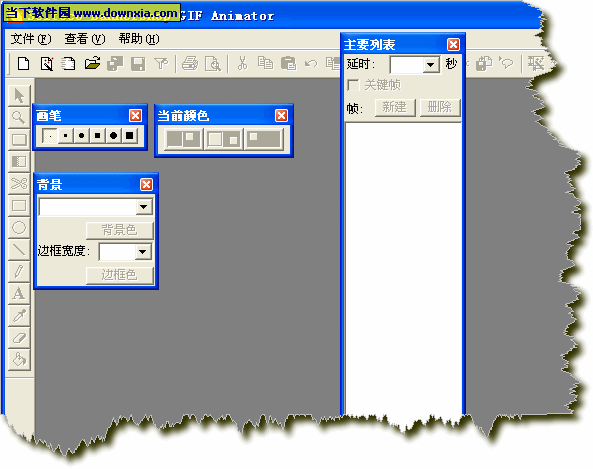Close the 主要列表 panel
Viewport: 593px width, 469px height.
click(x=453, y=45)
